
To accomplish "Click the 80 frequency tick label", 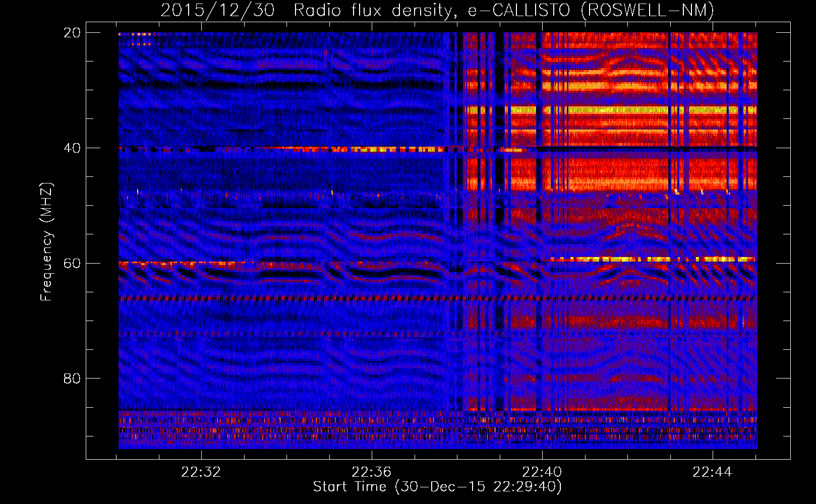I will pyautogui.click(x=72, y=379).
